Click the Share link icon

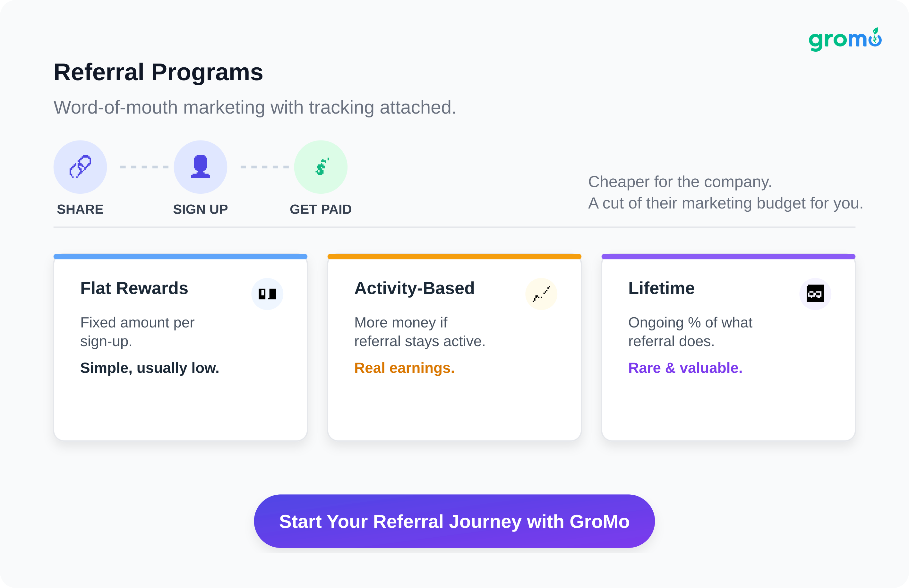tap(80, 167)
